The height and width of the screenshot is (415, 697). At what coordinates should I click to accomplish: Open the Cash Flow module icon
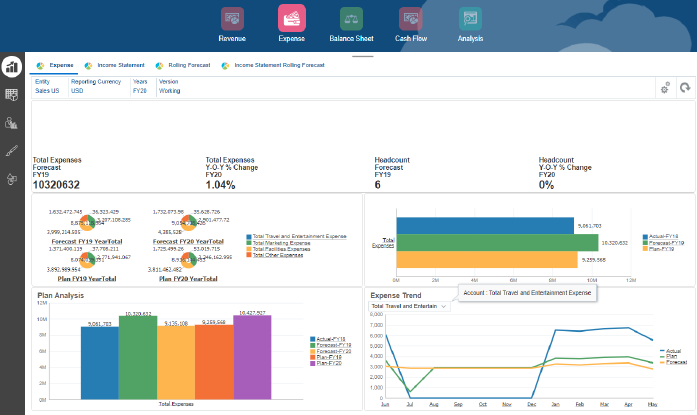[x=410, y=19]
